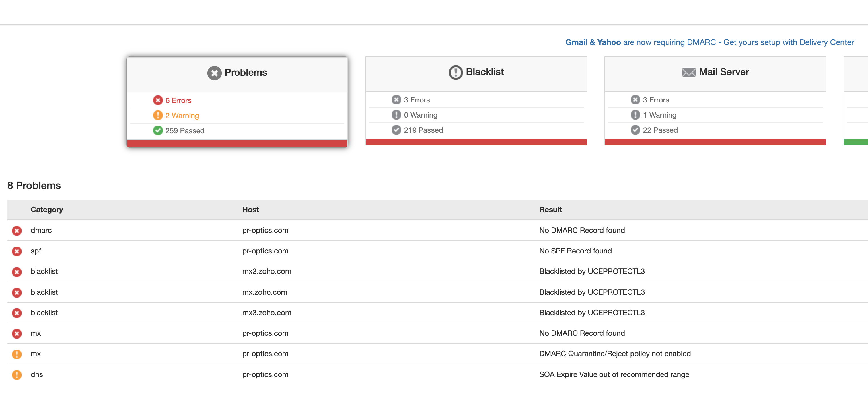
Task: Click the mx2.zoho.com blacklist host entry
Action: coord(267,271)
